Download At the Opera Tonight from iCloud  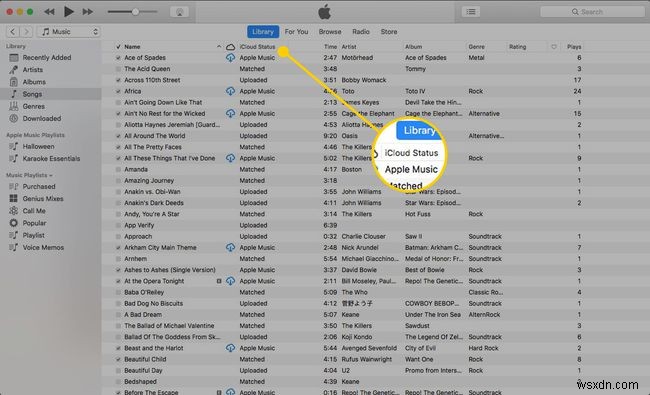[230, 281]
